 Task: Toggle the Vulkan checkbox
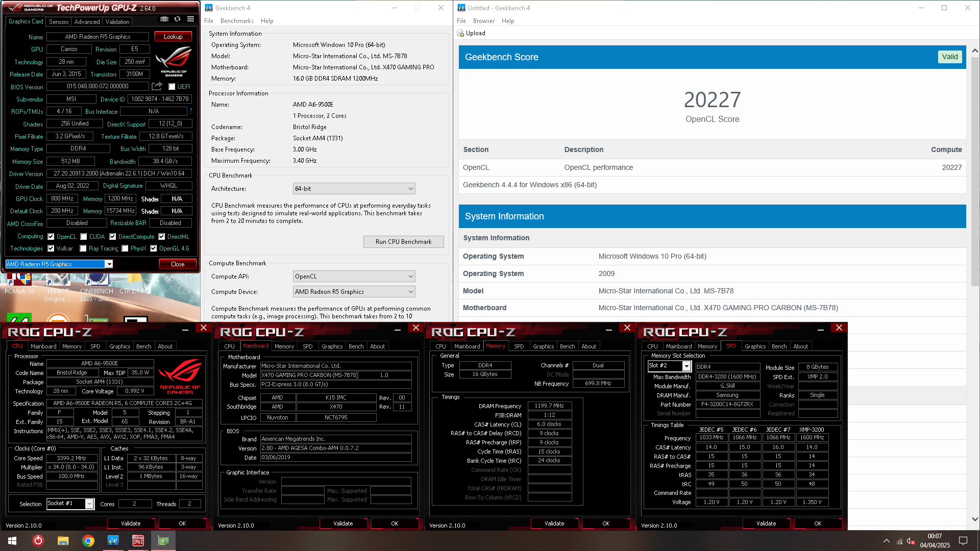pos(51,248)
